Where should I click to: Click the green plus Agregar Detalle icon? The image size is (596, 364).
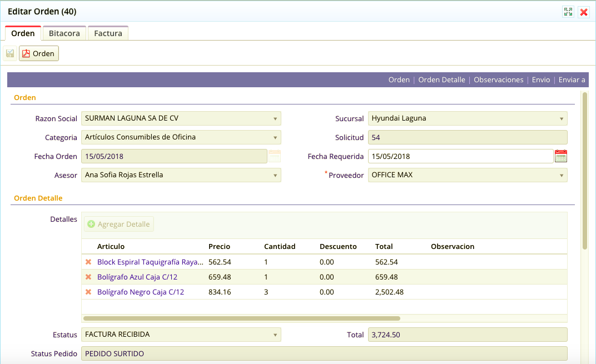pos(91,224)
